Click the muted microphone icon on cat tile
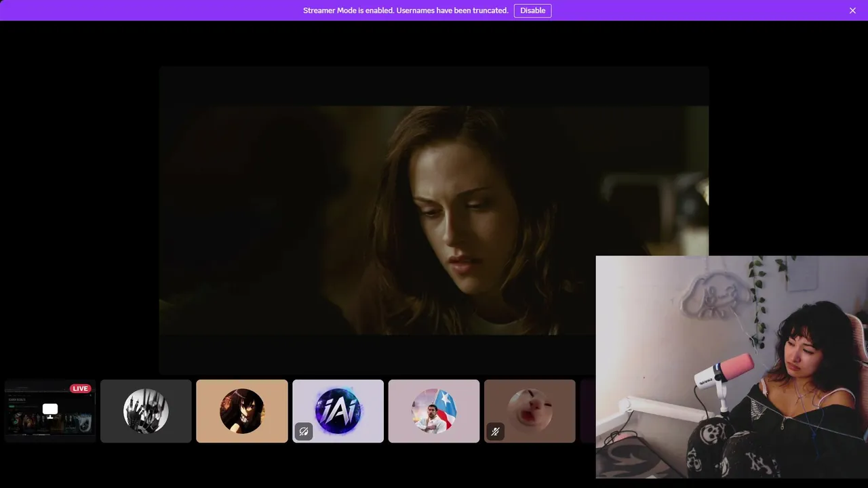This screenshot has height=488, width=868. (496, 431)
